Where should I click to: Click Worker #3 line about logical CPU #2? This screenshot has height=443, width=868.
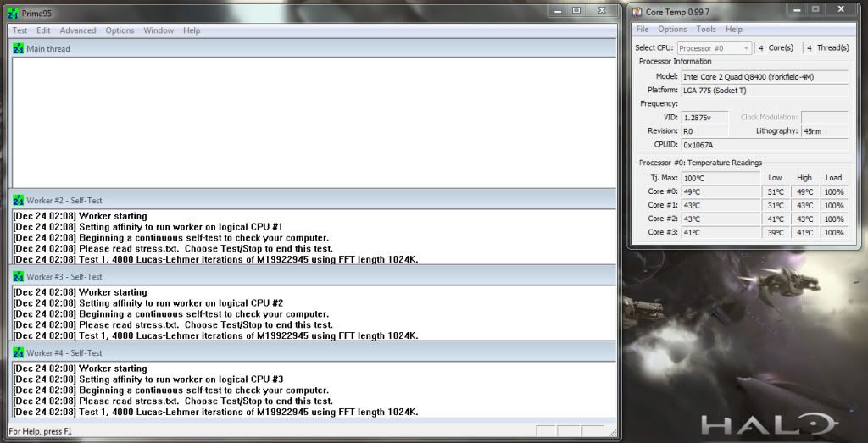coord(147,303)
